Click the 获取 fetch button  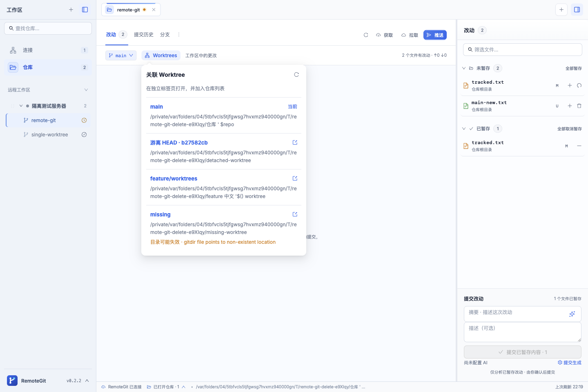[x=385, y=35]
